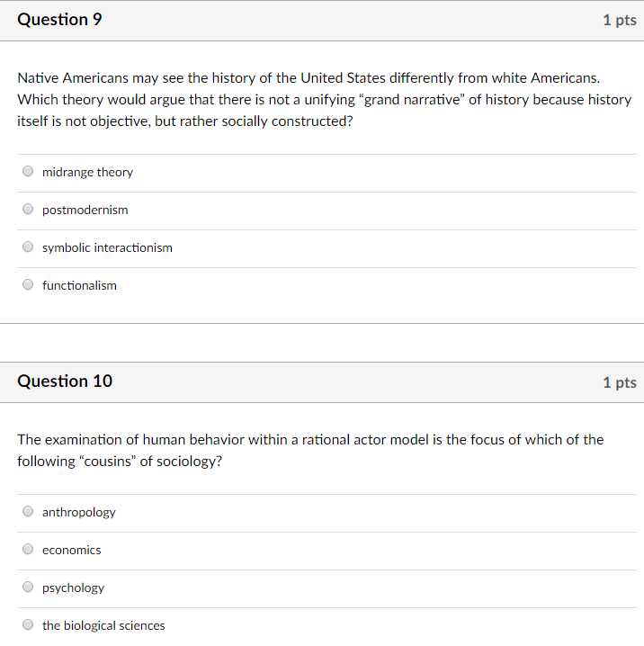Viewport: 644px width, 646px height.
Task: Pick the biological sciences option
Action: [28, 624]
